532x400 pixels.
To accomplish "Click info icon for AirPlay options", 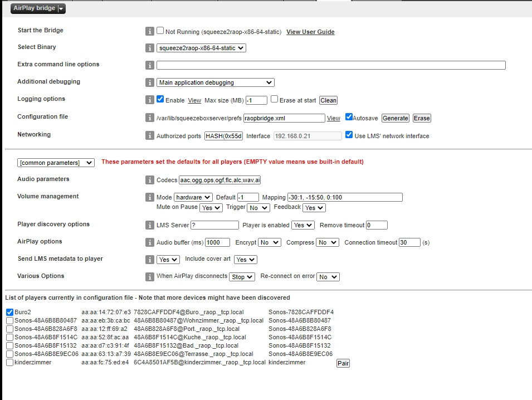I will coord(150,242).
